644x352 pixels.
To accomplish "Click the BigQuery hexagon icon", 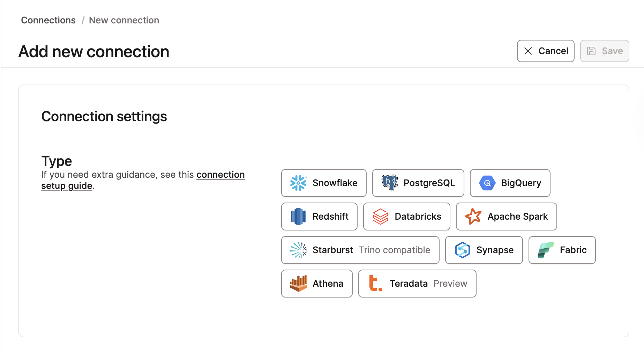I will (487, 183).
